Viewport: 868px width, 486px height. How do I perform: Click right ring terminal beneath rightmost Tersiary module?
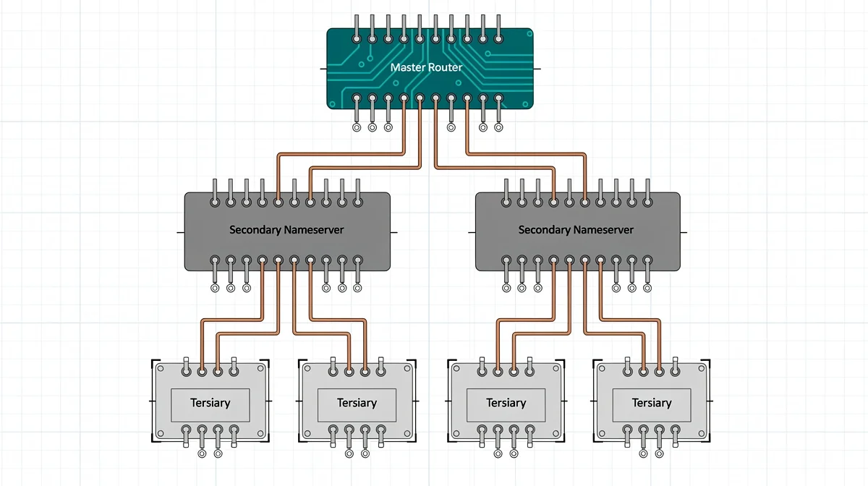659,454
